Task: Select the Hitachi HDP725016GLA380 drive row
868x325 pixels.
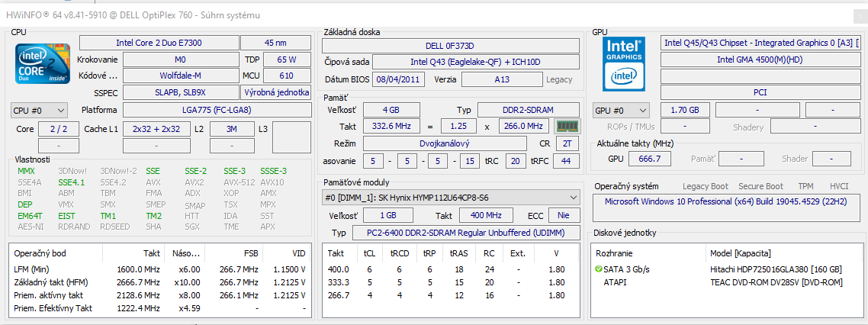Action: (775, 269)
